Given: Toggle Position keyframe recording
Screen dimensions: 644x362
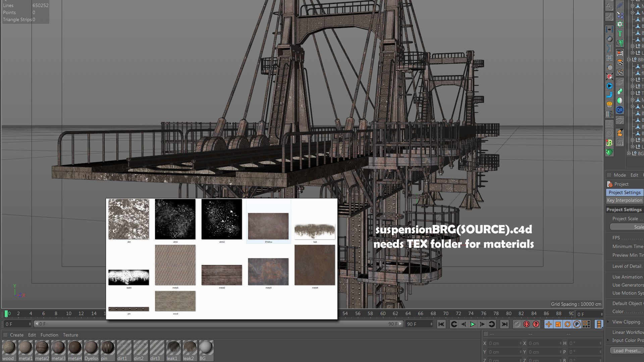Looking at the screenshot, I should point(549,324).
